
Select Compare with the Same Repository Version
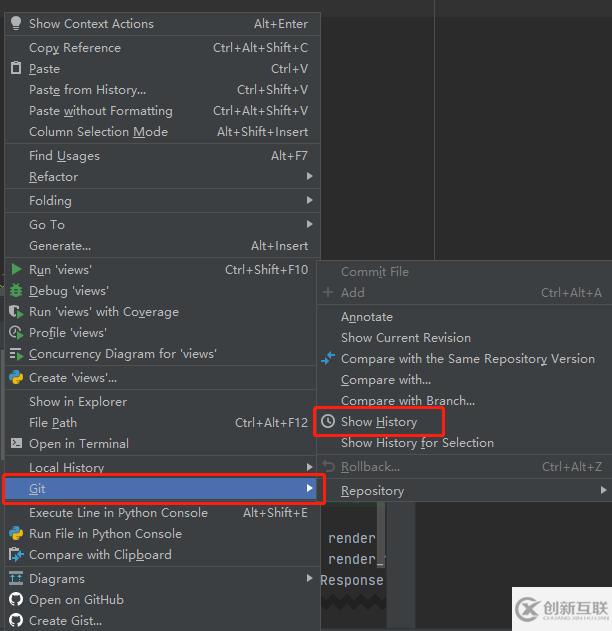click(x=465, y=359)
